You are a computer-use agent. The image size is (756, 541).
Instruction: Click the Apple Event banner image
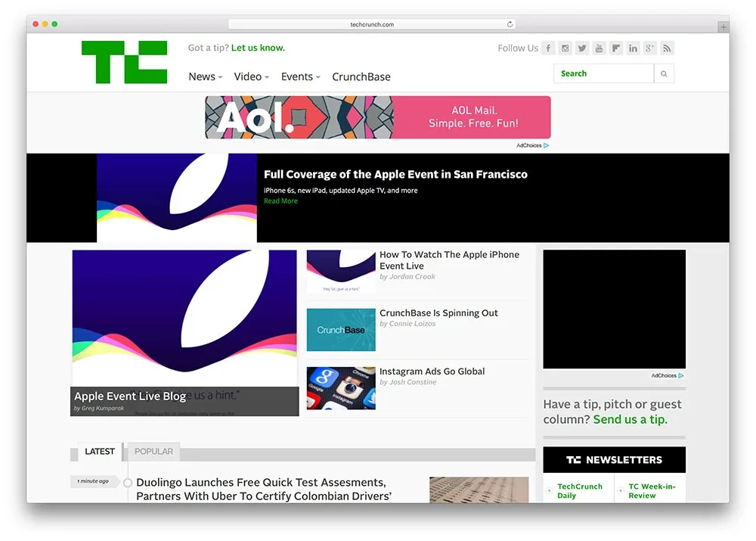[177, 198]
